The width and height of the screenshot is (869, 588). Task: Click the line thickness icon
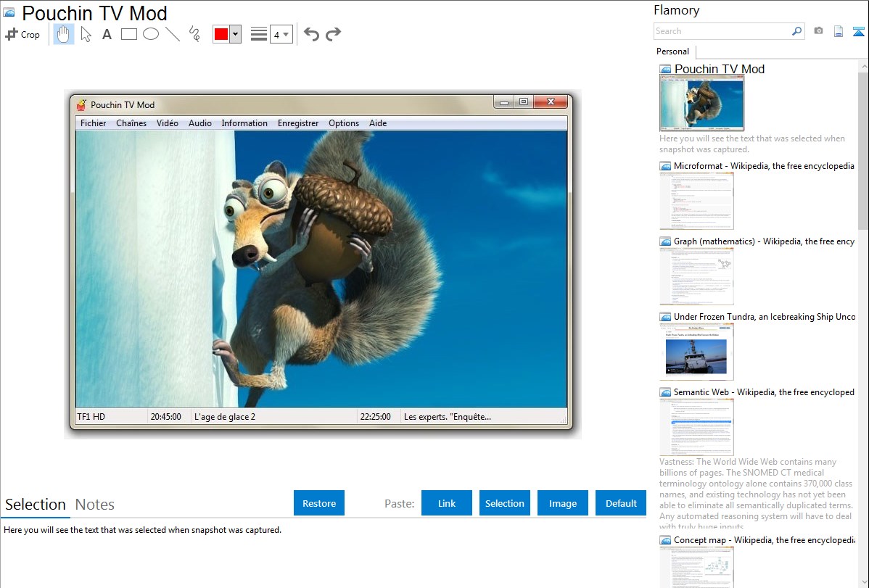point(259,34)
